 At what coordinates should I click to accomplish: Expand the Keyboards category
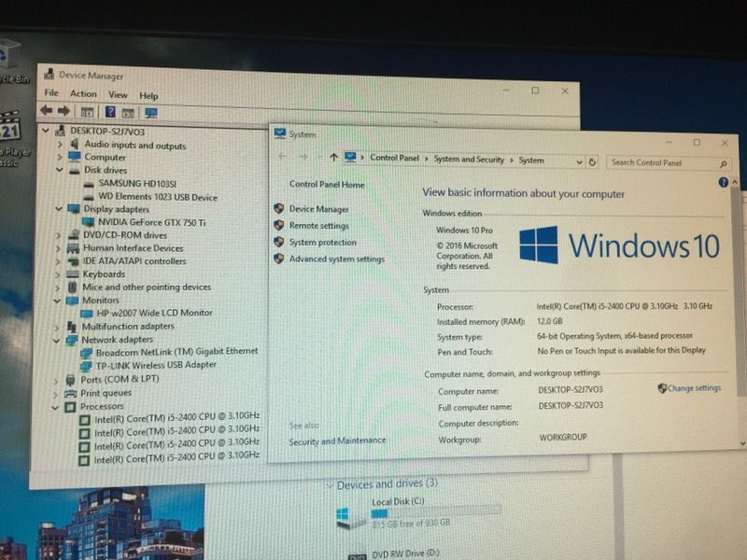[60, 274]
